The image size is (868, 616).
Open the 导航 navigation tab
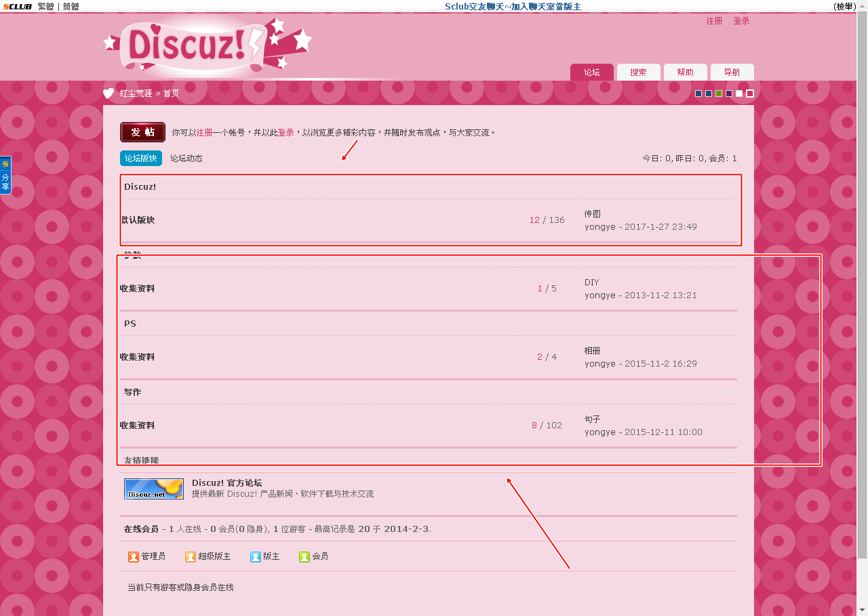point(732,73)
